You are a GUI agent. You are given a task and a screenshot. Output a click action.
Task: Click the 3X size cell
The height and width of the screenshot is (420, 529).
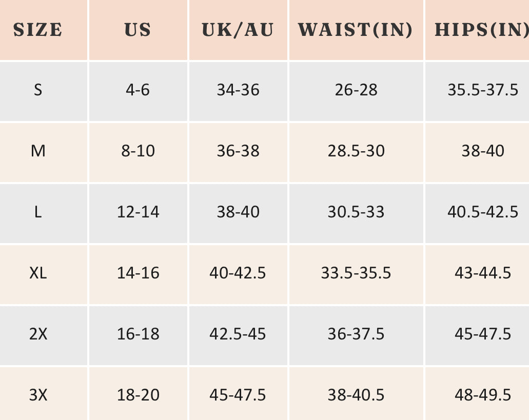(38, 394)
